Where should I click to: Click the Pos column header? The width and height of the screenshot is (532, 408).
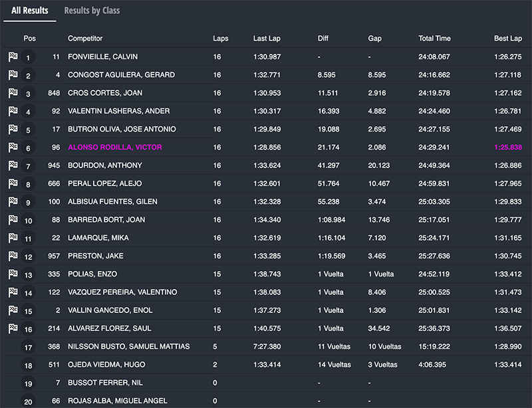29,39
